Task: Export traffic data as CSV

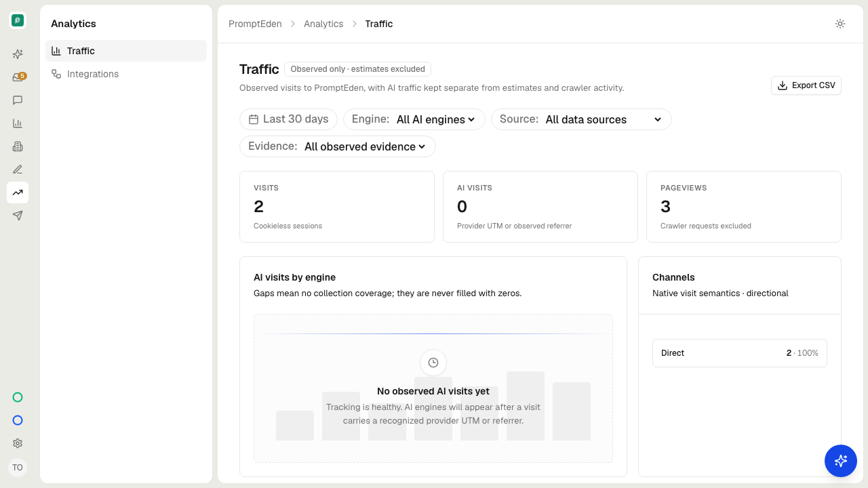Action: (x=806, y=85)
